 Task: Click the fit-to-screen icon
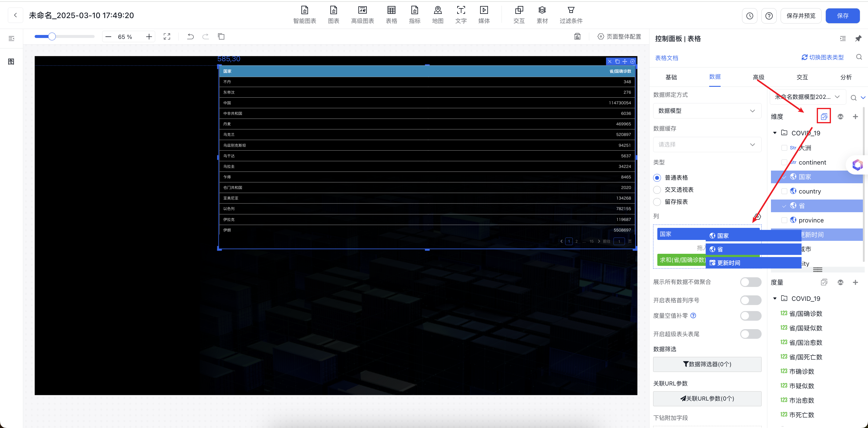(x=167, y=37)
